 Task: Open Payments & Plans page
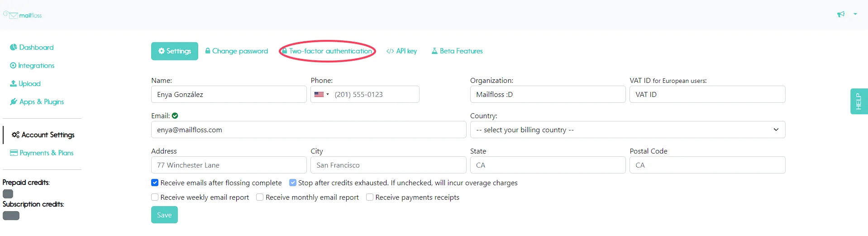click(x=42, y=153)
